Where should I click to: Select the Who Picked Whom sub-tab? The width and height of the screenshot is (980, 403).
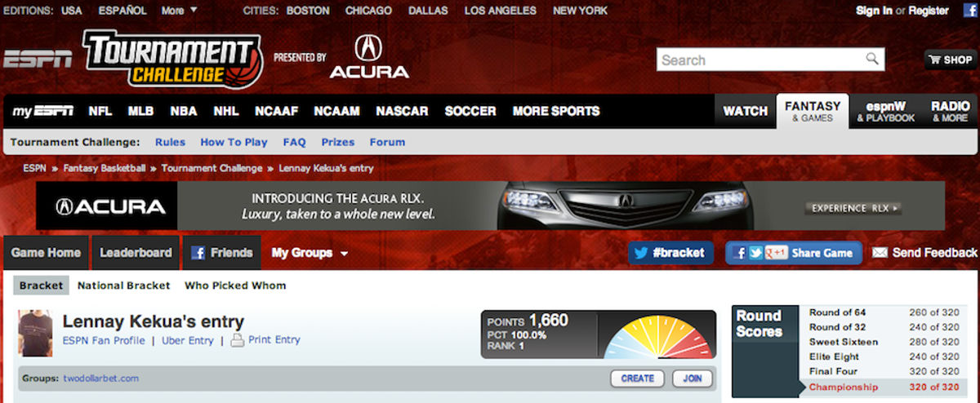tap(235, 286)
